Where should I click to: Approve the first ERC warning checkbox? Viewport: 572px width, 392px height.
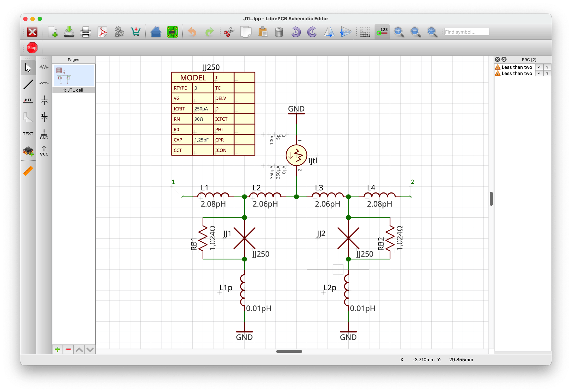coord(539,67)
